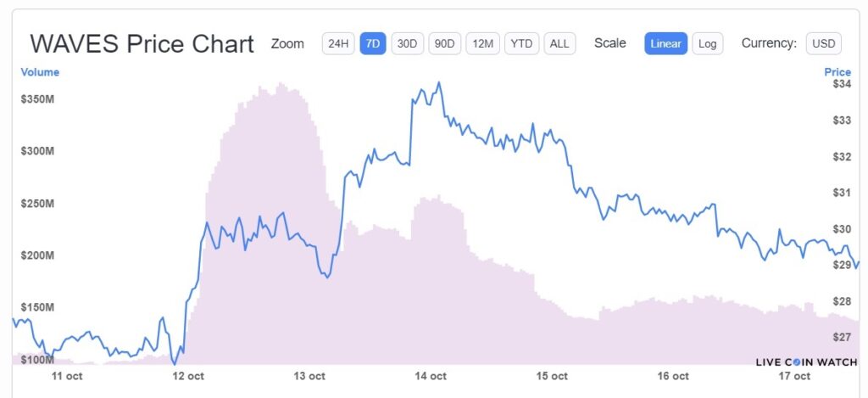The image size is (868, 398).
Task: Select the 7D zoom option
Action: pyautogui.click(x=373, y=44)
